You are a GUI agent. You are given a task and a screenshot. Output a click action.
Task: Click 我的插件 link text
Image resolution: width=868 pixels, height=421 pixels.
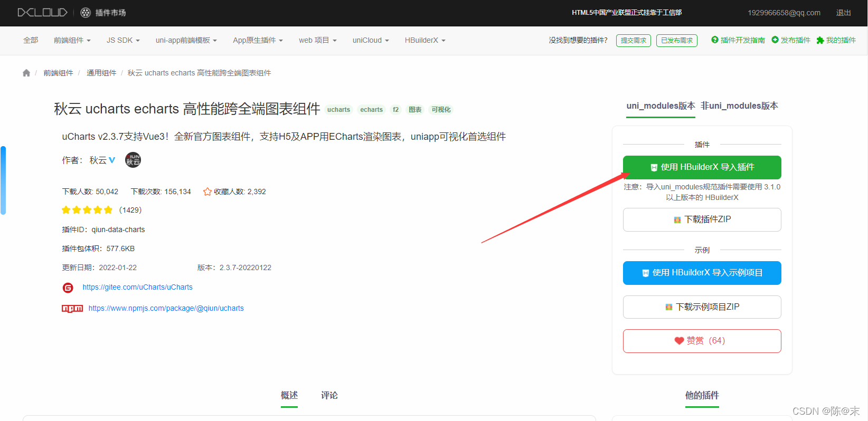click(841, 40)
